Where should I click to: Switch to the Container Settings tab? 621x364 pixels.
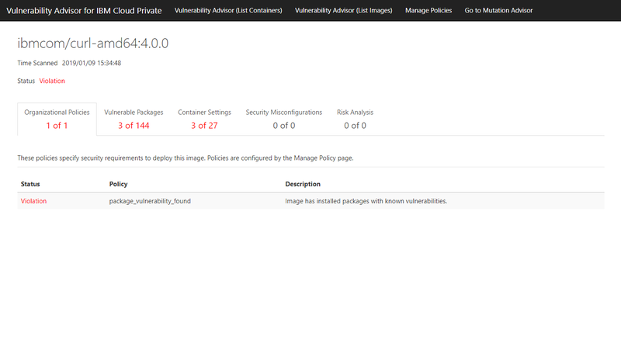click(204, 120)
